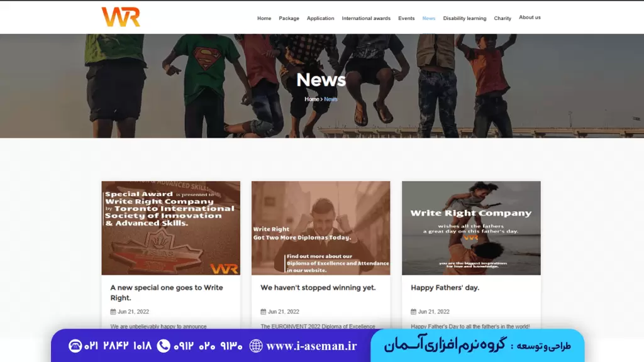This screenshot has height=362, width=644.
Task: Click the globe icon beside website address
Action: pyautogui.click(x=256, y=346)
